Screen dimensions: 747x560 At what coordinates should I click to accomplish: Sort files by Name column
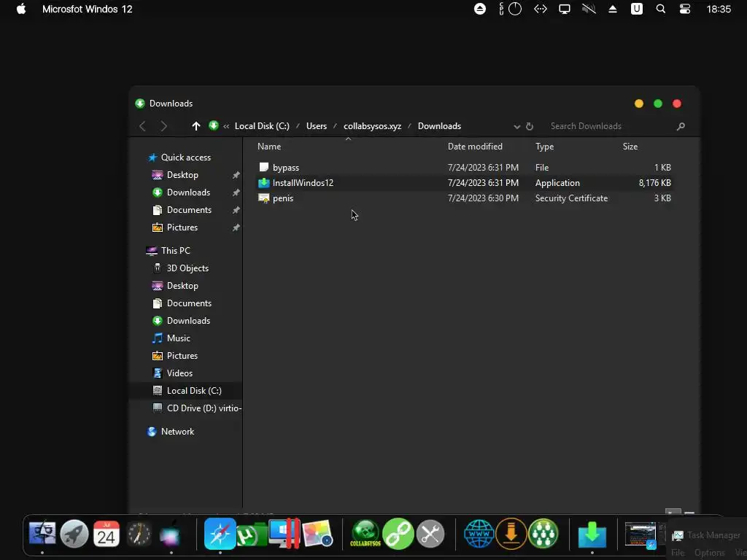269,147
